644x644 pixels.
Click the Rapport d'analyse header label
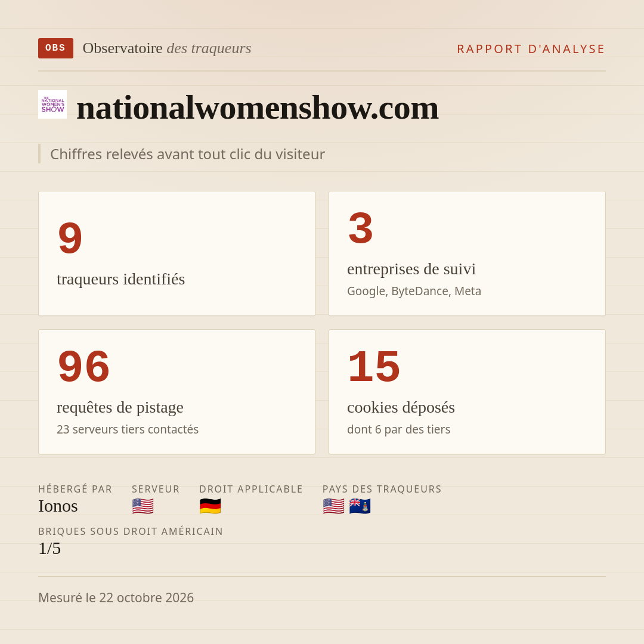click(531, 49)
